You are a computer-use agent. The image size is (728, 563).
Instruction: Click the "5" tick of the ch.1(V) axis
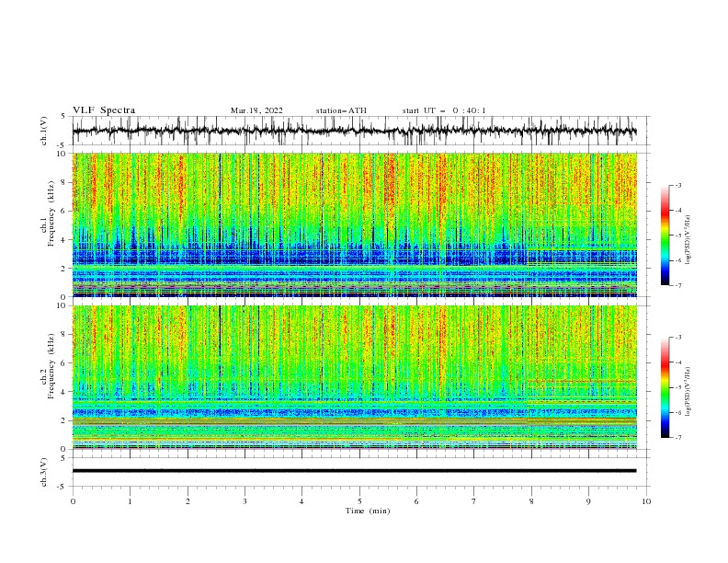point(63,117)
